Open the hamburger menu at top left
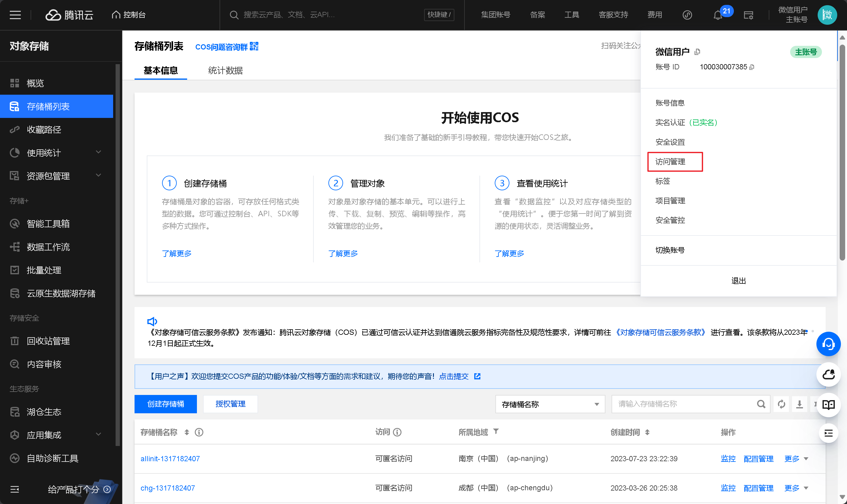The image size is (847, 504). coord(15,15)
